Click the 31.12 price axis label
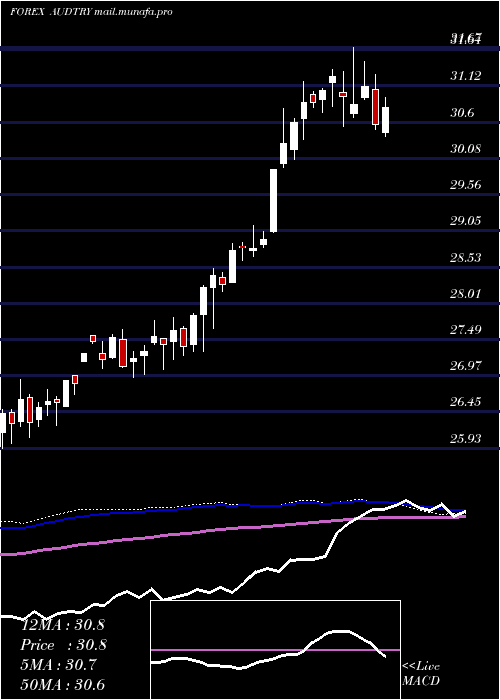Image resolution: width=500 pixels, height=700 pixels. [x=466, y=76]
